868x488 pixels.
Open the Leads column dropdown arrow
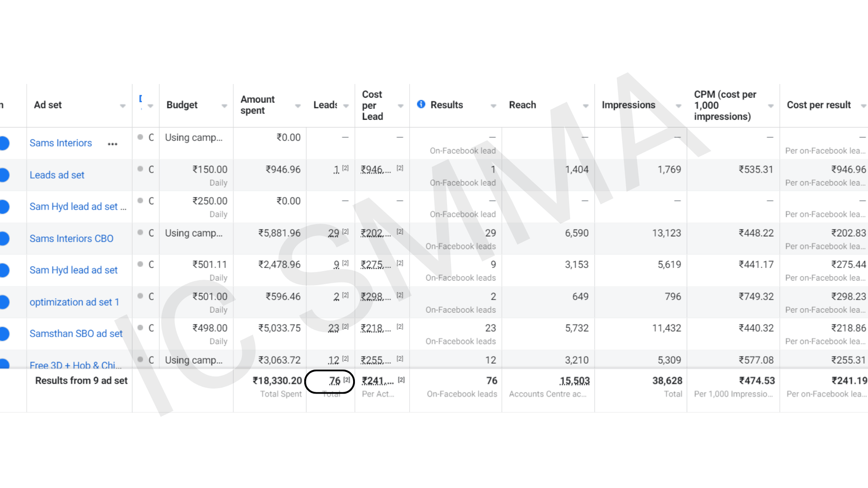(x=346, y=106)
